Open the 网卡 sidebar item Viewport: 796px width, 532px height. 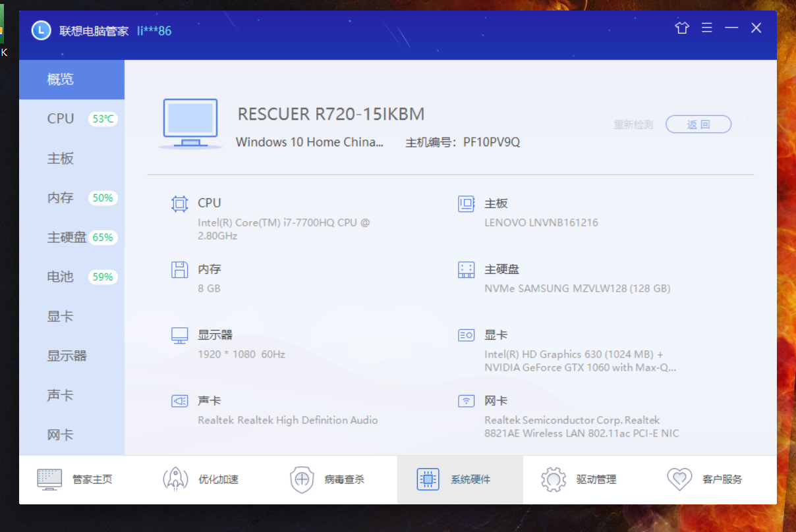pyautogui.click(x=72, y=435)
